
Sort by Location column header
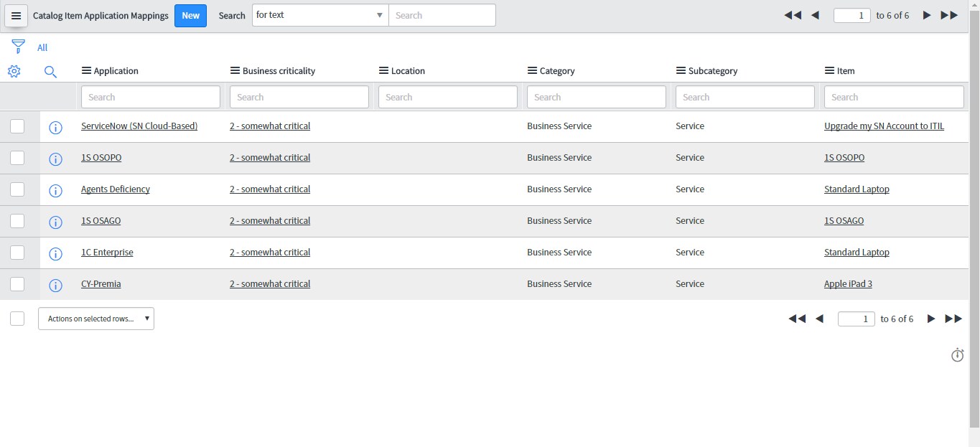coord(408,71)
